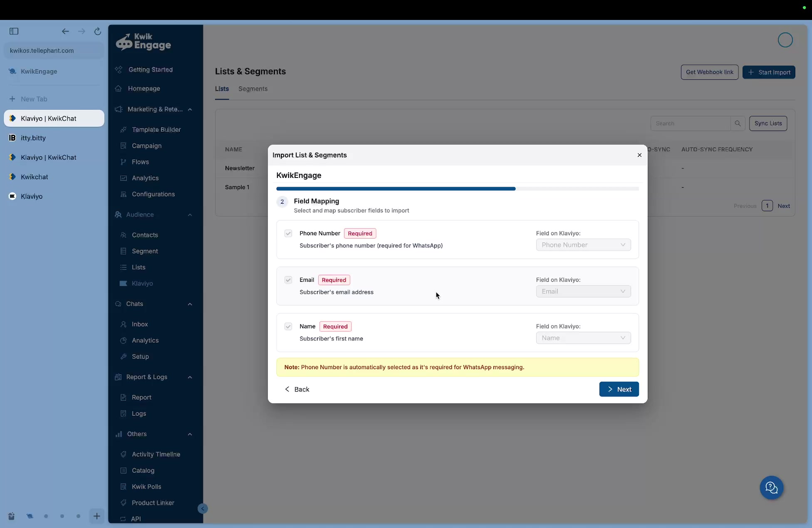Open the Phone Number Klaviyo field dropdown

[583, 245]
